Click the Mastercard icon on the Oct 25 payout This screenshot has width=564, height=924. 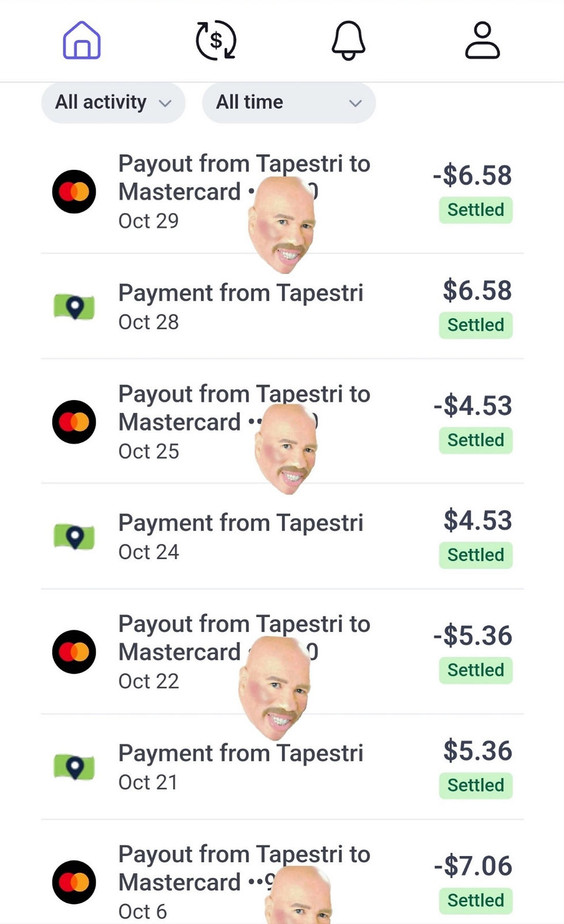(x=74, y=421)
